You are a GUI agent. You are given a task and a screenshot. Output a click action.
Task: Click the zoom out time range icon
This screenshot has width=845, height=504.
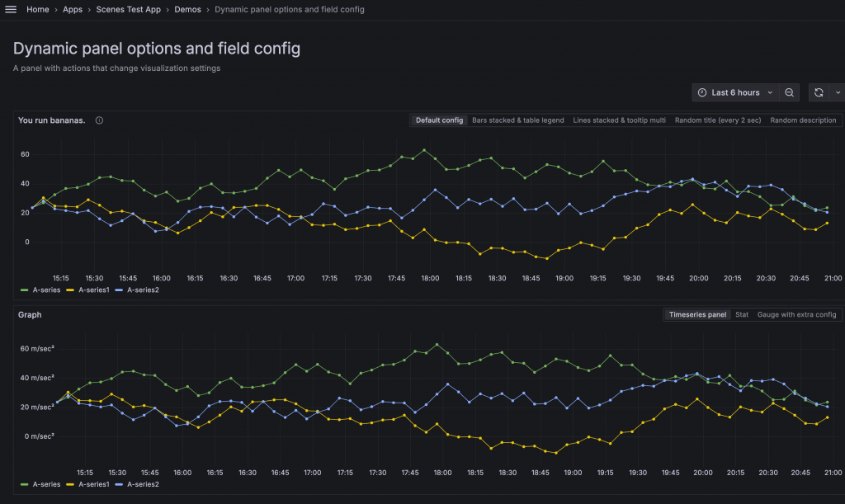click(790, 92)
